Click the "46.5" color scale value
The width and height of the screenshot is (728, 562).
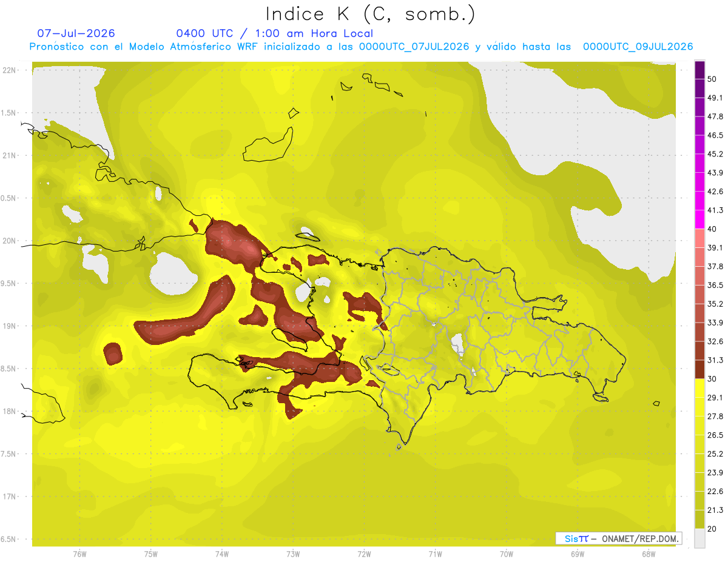click(715, 135)
